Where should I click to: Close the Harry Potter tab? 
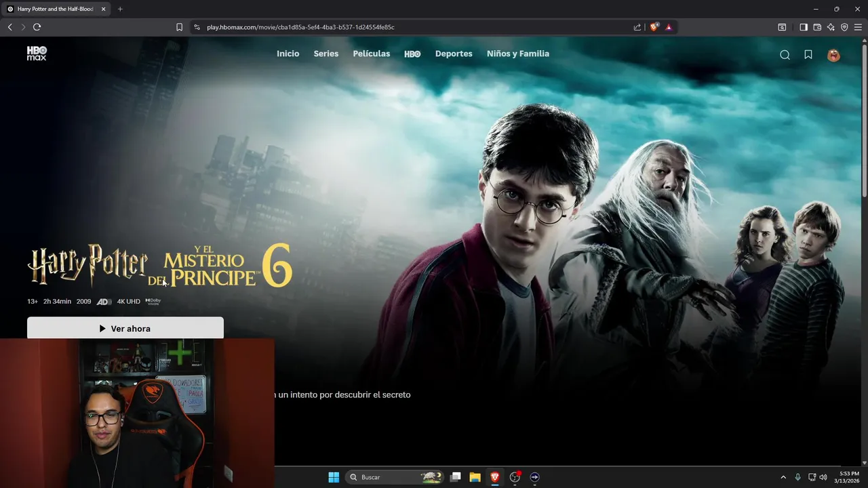tap(103, 9)
